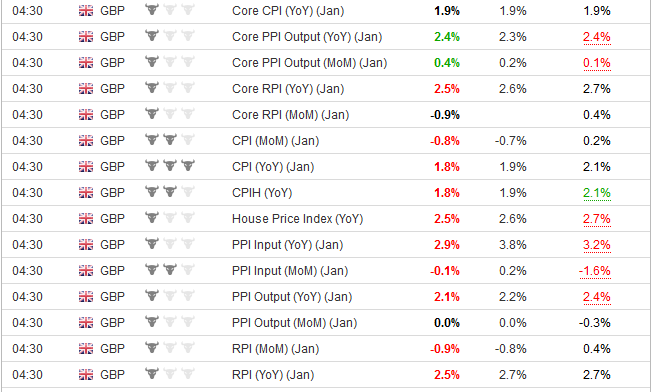This screenshot has height=392, width=654.
Task: Click the UK flag in the RPI (YoY) row
Action: pos(86,375)
